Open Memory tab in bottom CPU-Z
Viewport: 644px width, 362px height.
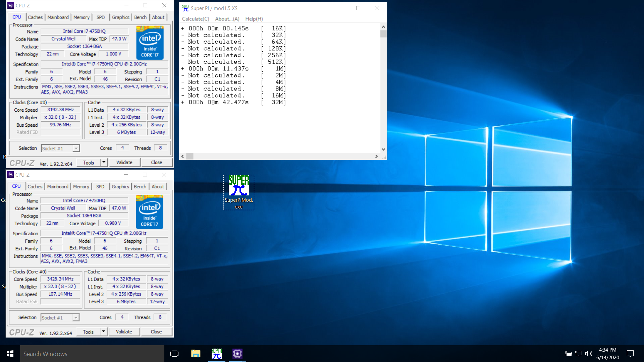click(81, 187)
